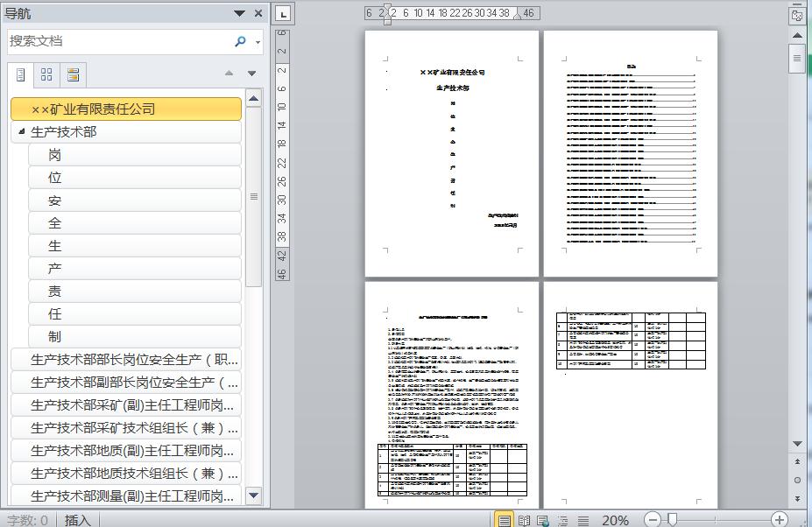
Task: Toggle the tab stop selector above the ruler
Action: (x=282, y=14)
